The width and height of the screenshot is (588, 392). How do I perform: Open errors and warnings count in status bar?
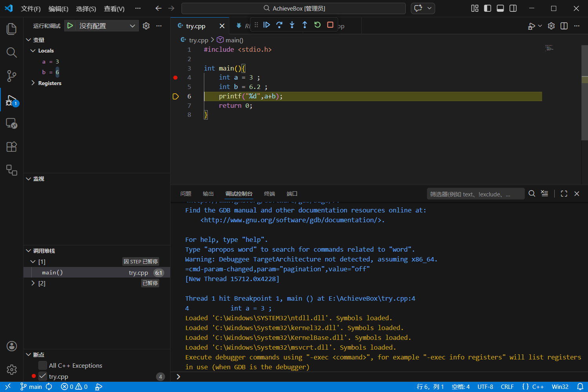[x=74, y=387]
